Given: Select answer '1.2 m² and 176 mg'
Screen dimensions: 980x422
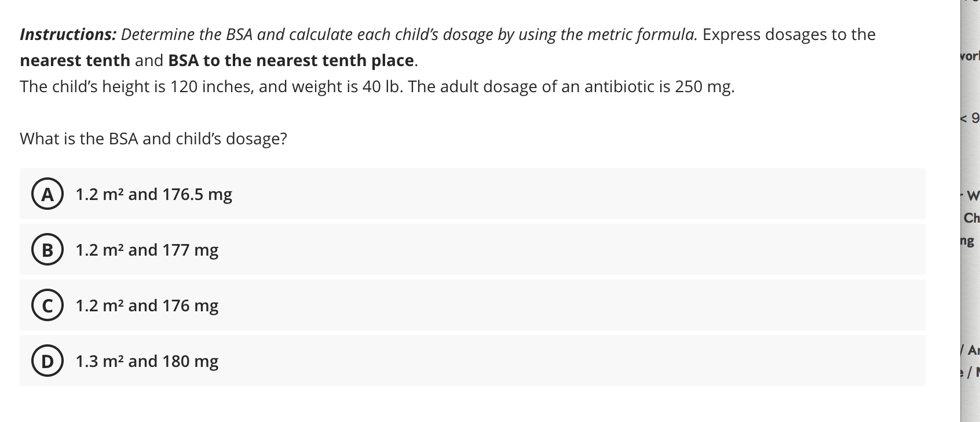Looking at the screenshot, I should pyautogui.click(x=147, y=305).
